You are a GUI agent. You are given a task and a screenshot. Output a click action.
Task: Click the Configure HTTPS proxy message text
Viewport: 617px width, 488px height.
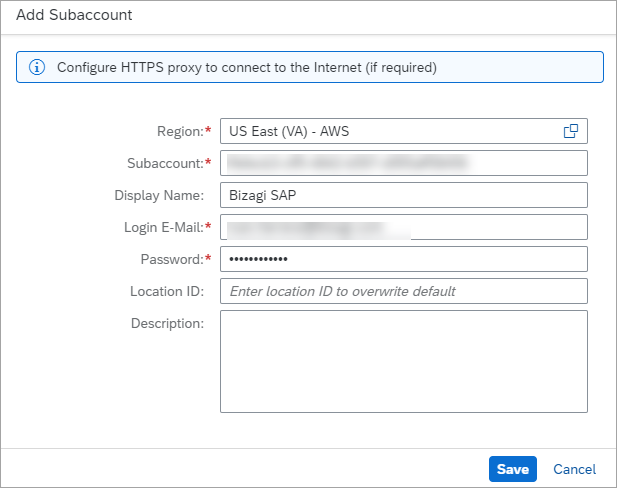pos(247,67)
